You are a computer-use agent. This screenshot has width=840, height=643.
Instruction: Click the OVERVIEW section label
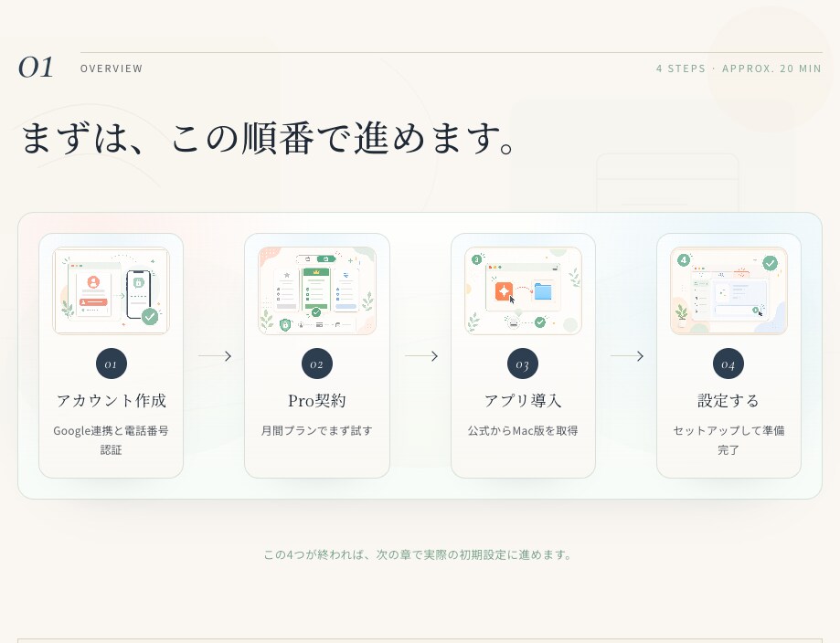coord(112,69)
